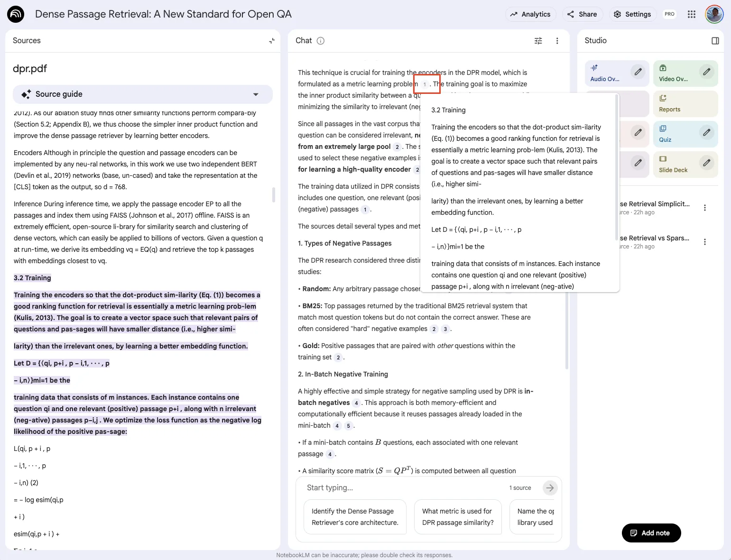
Task: Click the NotebookLM logo icon
Action: (16, 14)
